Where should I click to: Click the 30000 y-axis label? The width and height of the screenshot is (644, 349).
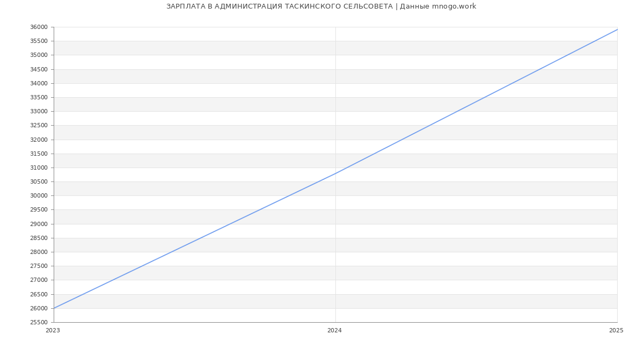(x=38, y=196)
